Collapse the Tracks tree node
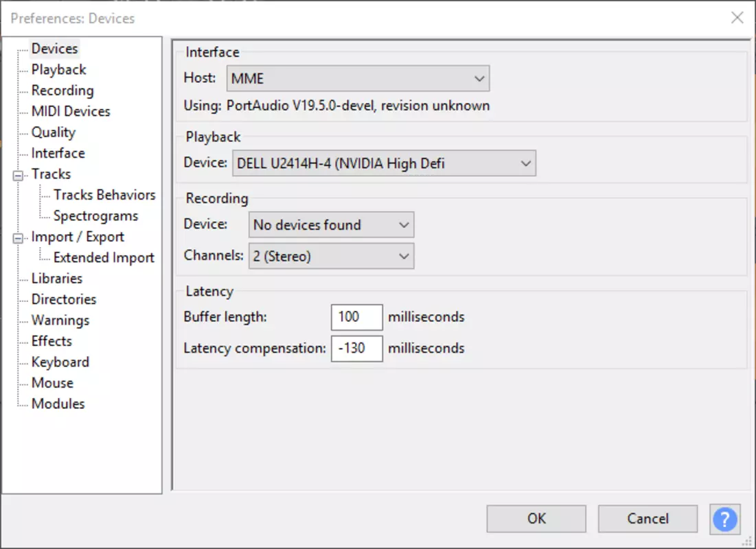756x549 pixels. [18, 175]
